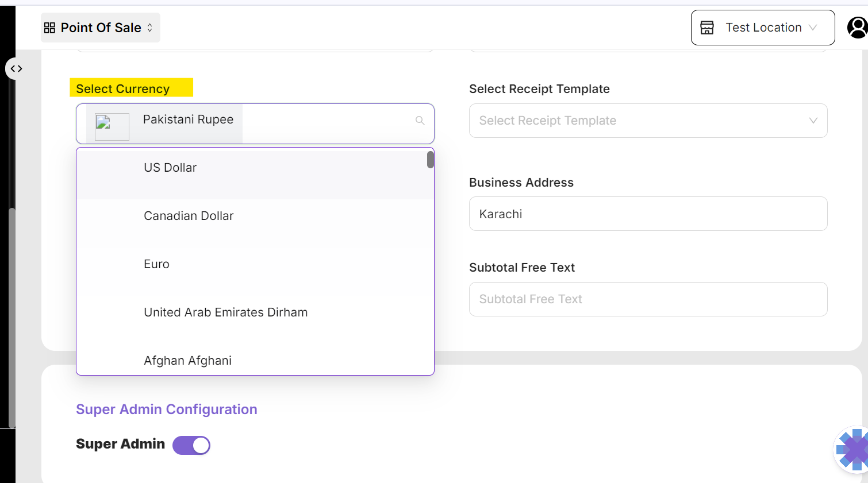This screenshot has height=483, width=868.
Task: Click the Pakistani Rupee flag image
Action: 112,126
